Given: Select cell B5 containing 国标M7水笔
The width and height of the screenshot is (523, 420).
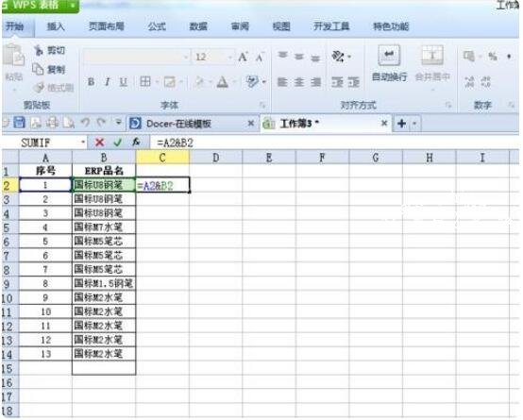Looking at the screenshot, I should pyautogui.click(x=104, y=227).
